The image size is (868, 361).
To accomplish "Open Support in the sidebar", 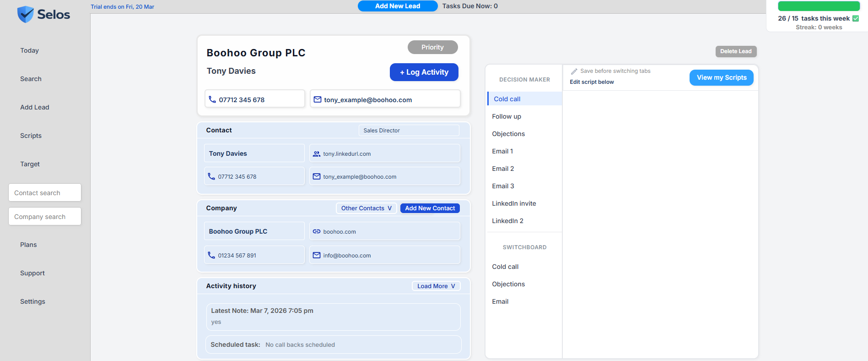I will click(x=32, y=273).
